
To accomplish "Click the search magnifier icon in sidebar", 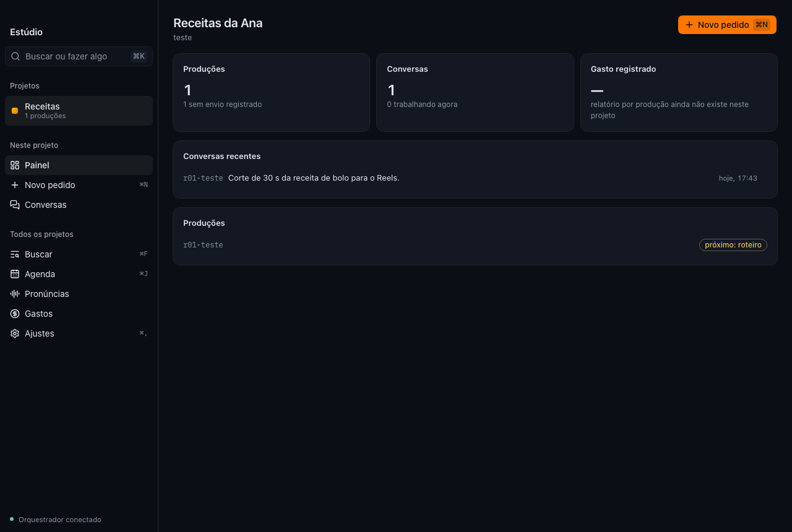I will (x=15, y=56).
